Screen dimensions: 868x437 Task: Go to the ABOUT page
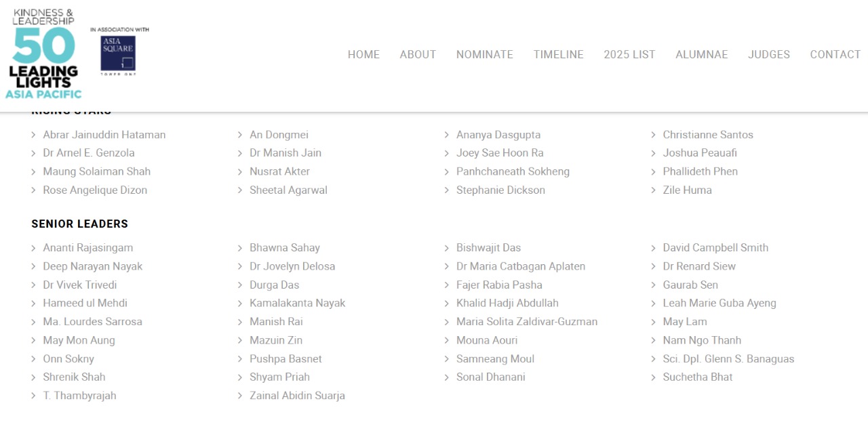pos(418,55)
